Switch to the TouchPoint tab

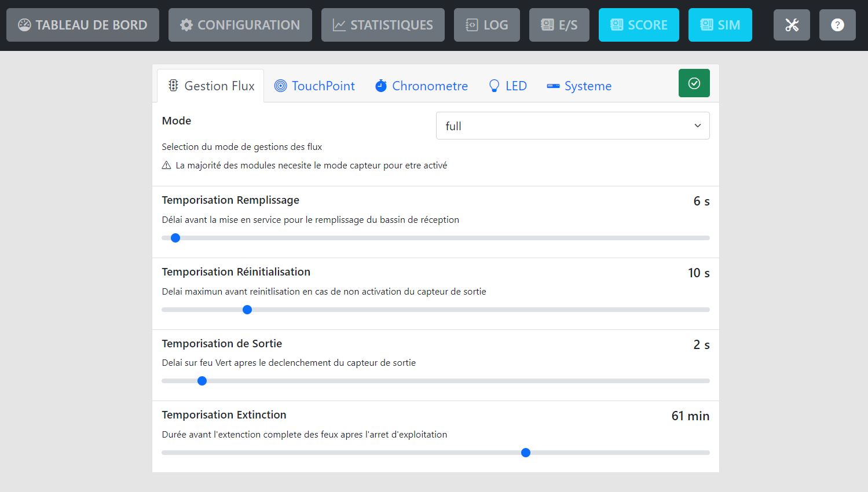(314, 86)
